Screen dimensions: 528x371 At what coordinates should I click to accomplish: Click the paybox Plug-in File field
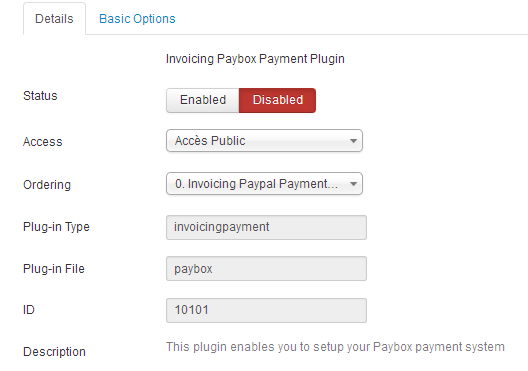click(x=266, y=269)
